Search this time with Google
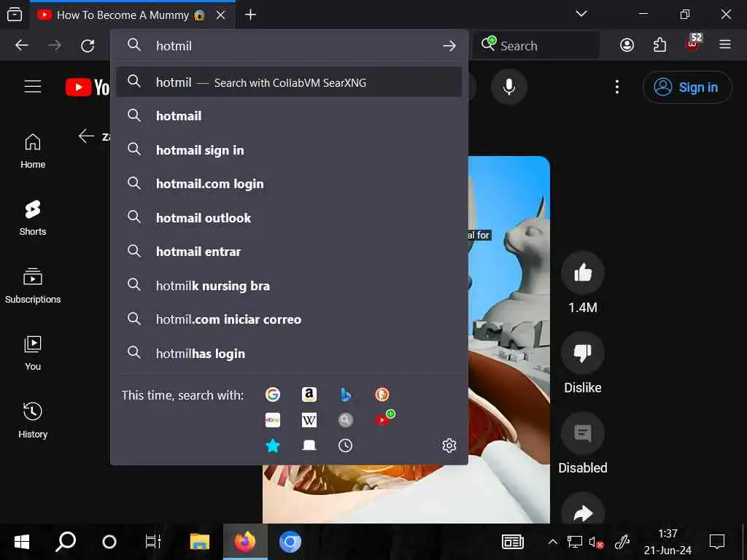The height and width of the screenshot is (560, 747). 273,394
